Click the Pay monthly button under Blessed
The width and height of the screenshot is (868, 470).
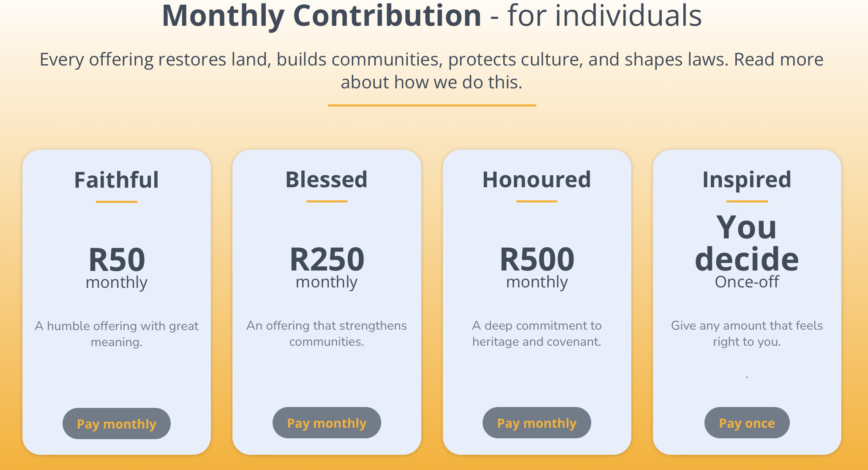[327, 423]
